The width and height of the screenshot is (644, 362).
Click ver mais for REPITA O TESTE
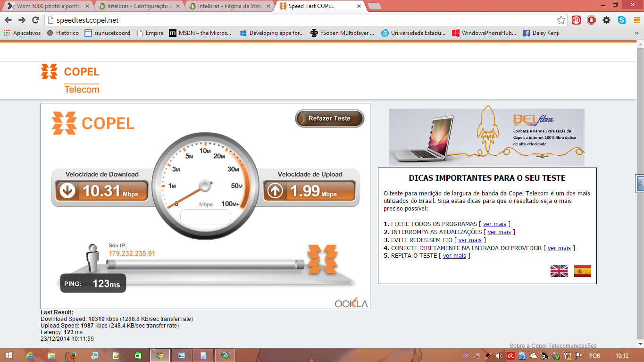[x=454, y=256]
